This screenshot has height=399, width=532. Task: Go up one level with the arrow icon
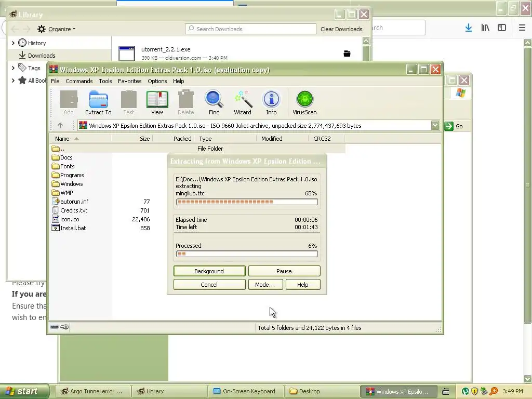tap(60, 126)
